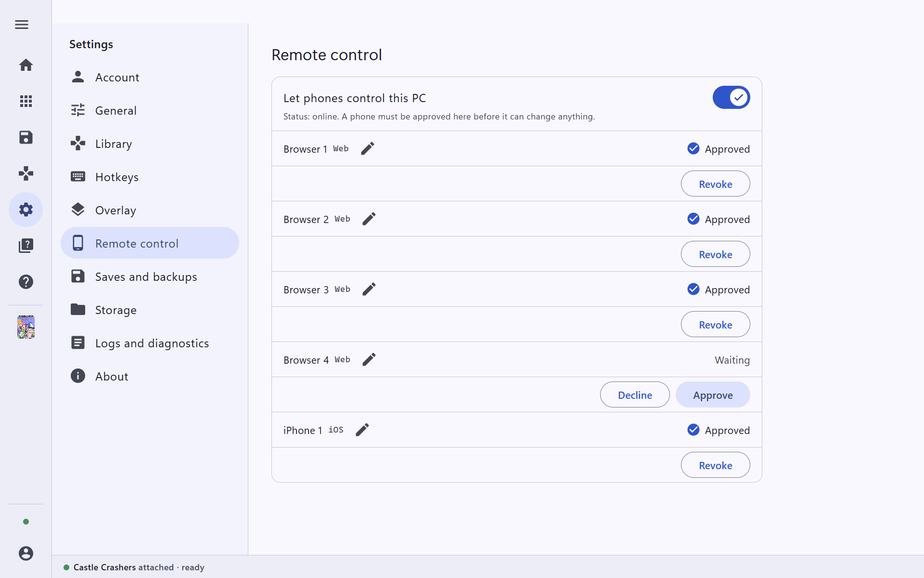Open the About page
The image size is (924, 578).
pos(150,376)
